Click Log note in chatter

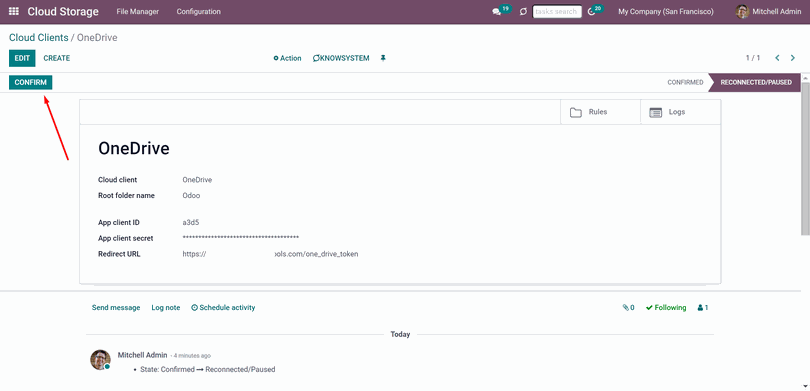(x=166, y=308)
